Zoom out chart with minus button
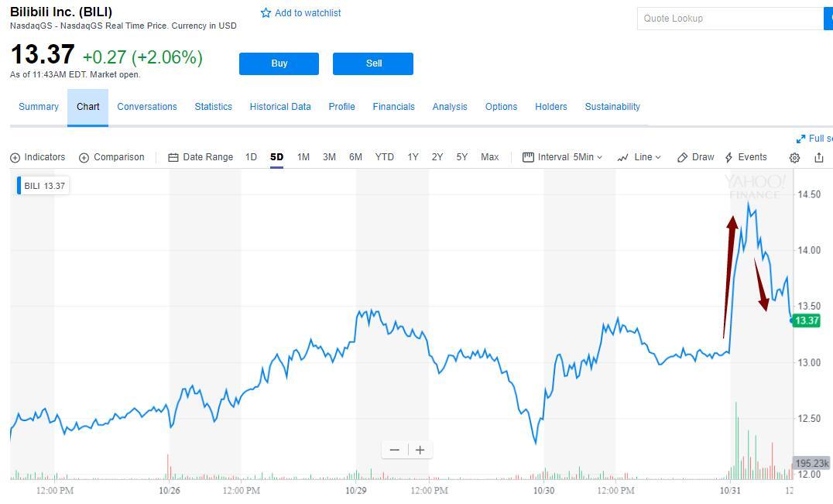This screenshot has height=504, width=833. (x=395, y=450)
